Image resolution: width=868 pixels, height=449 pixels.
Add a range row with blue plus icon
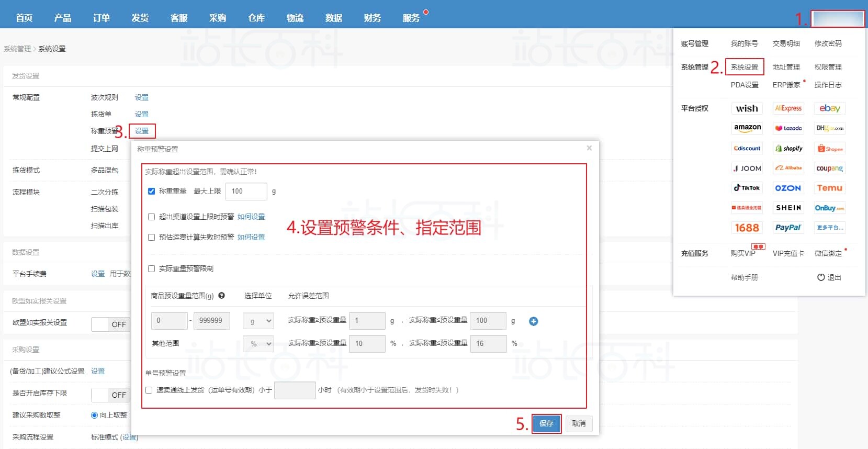point(533,321)
